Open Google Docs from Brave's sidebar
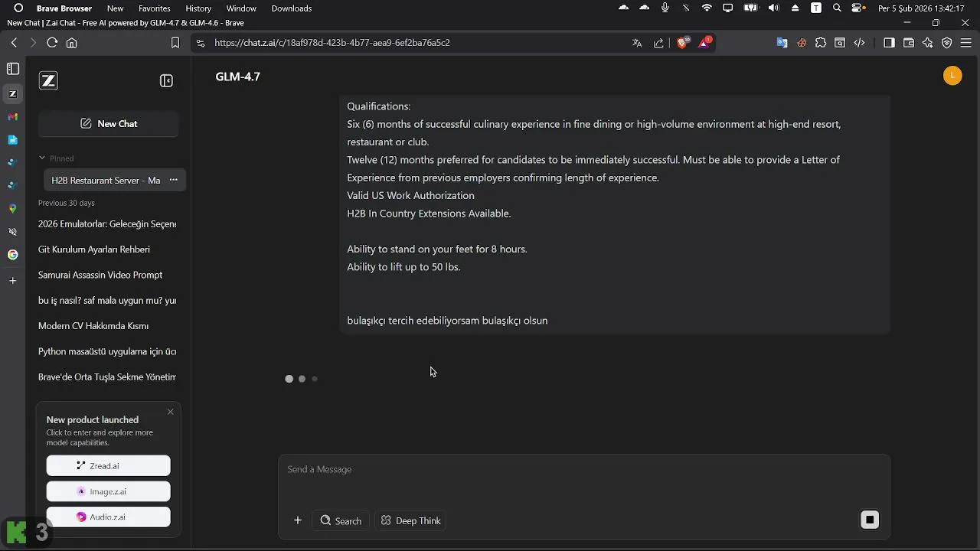Image resolution: width=980 pixels, height=551 pixels. 13,139
